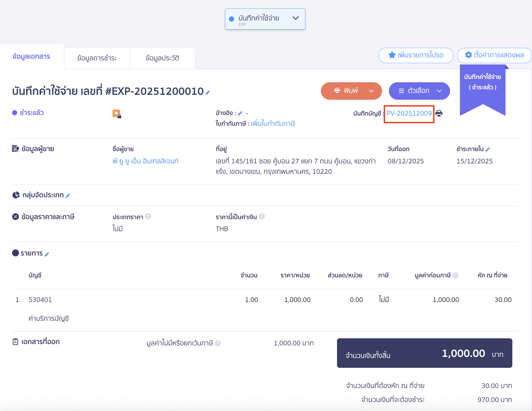Open ตั้งค่าการแสดงผล display settings

(494, 55)
